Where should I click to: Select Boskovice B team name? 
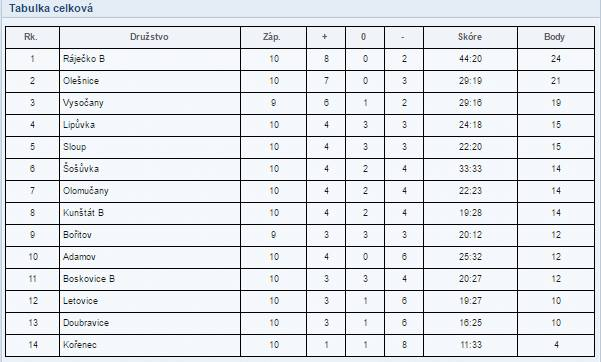(x=89, y=279)
